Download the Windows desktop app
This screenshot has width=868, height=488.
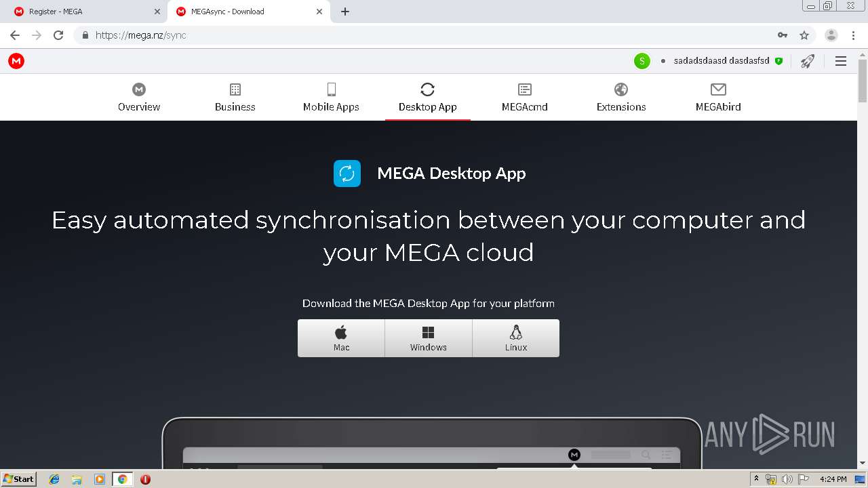(429, 338)
